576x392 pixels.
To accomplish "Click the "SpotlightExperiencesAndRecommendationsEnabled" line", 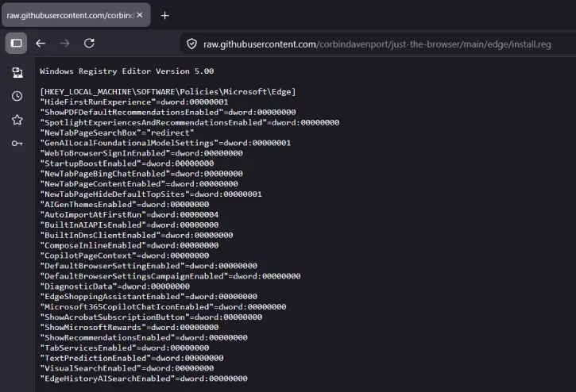I will click(190, 122).
